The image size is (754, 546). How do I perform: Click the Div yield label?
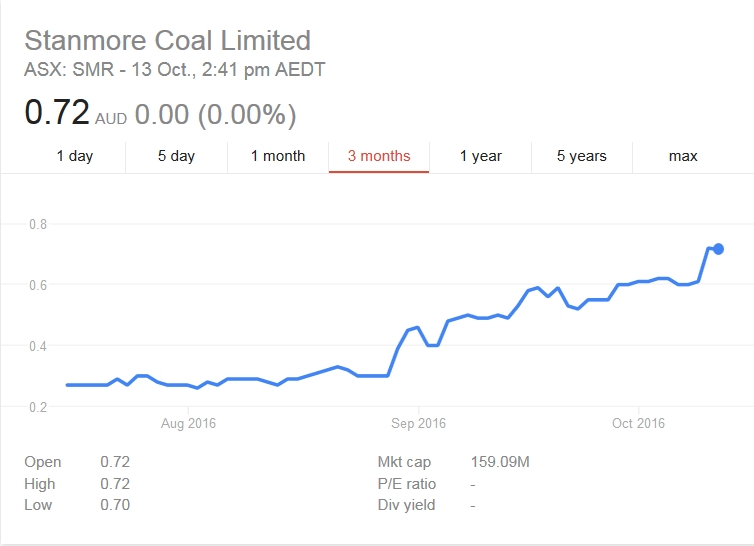406,505
